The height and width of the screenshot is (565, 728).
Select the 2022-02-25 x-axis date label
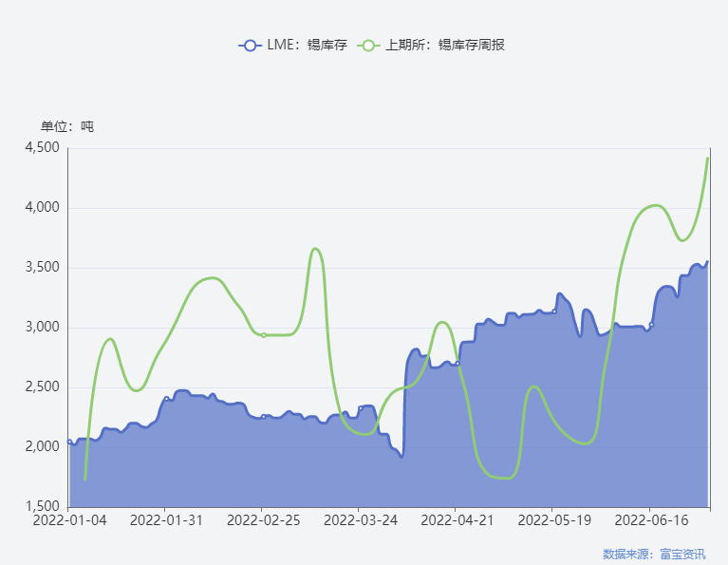(x=263, y=520)
